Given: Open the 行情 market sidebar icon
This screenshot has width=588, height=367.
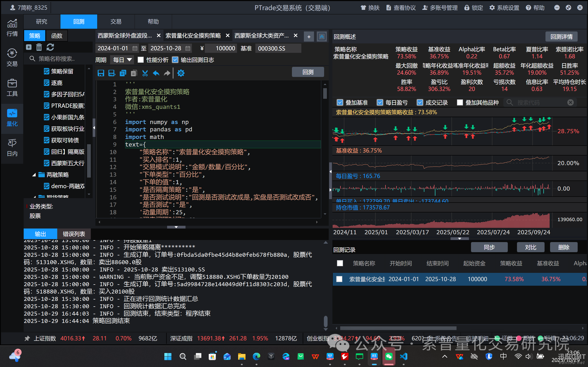Looking at the screenshot, I should [12, 28].
